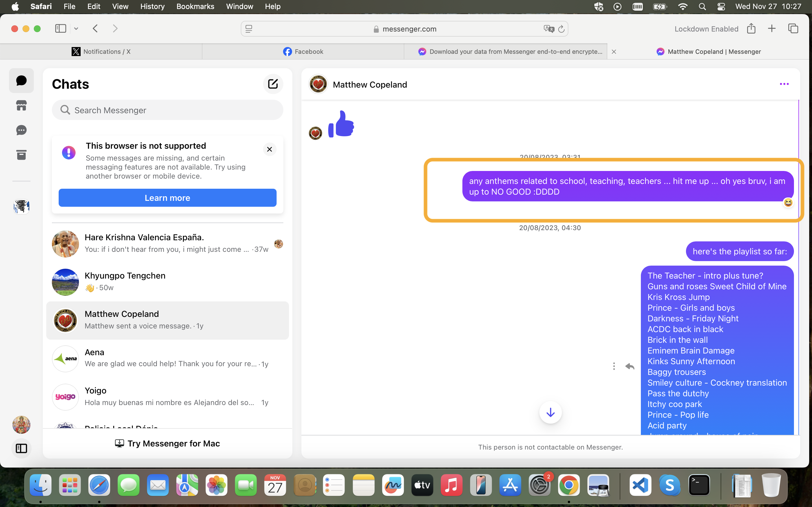Open Marketplace from the left sidebar
This screenshot has width=812, height=507.
point(21,106)
